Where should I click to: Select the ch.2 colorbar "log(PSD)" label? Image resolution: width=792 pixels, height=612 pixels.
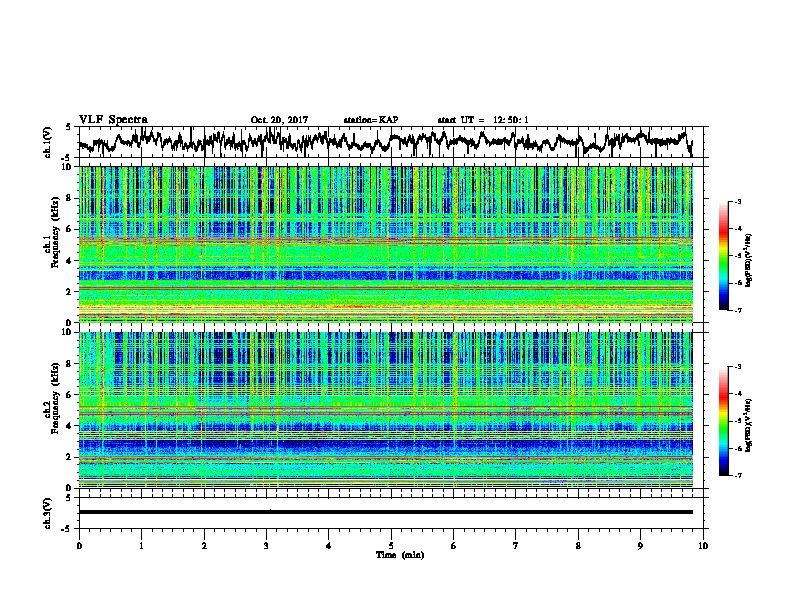click(x=749, y=425)
